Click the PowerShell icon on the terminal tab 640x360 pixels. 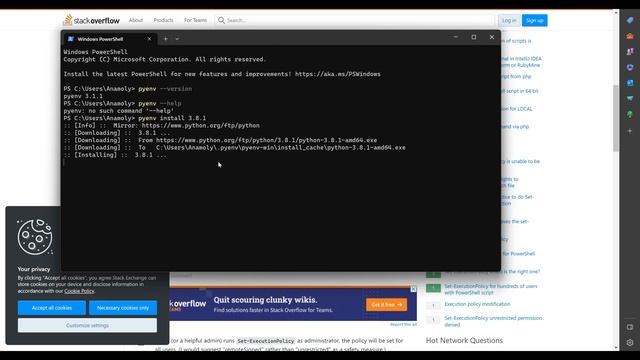(71, 39)
